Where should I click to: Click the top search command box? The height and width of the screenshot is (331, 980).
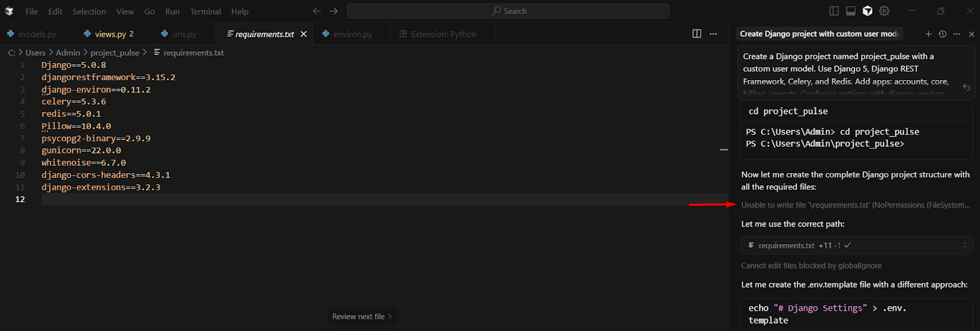point(508,11)
